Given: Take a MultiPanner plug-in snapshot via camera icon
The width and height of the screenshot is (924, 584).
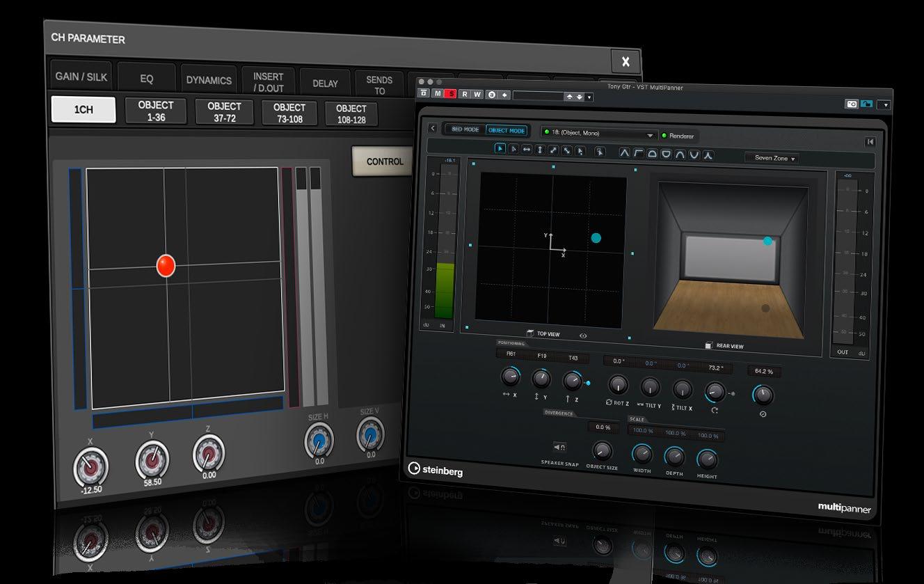Looking at the screenshot, I should 852,104.
